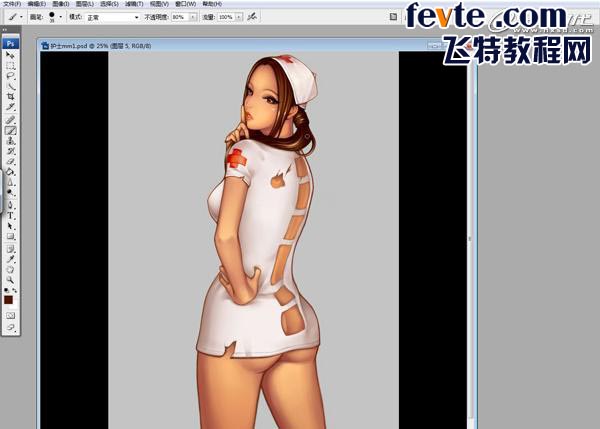600x429 pixels.
Task: Toggle airbrush option in options bar
Action: pyautogui.click(x=252, y=16)
